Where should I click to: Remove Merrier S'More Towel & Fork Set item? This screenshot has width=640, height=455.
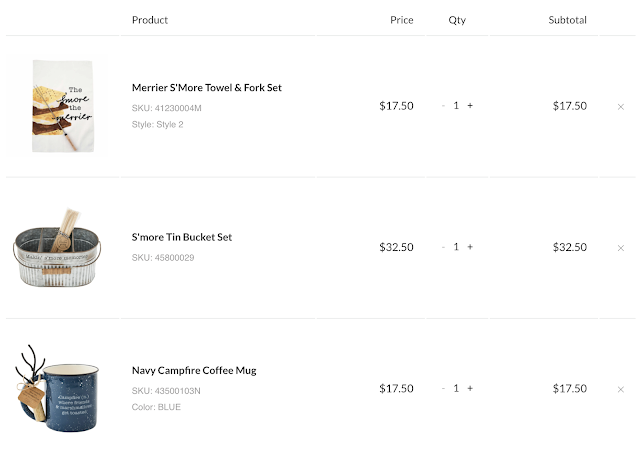[621, 106]
